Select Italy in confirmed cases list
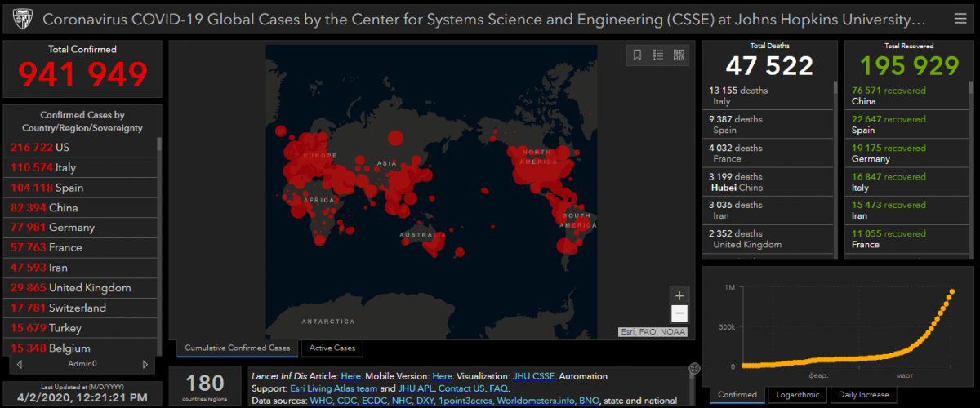 click(80, 167)
